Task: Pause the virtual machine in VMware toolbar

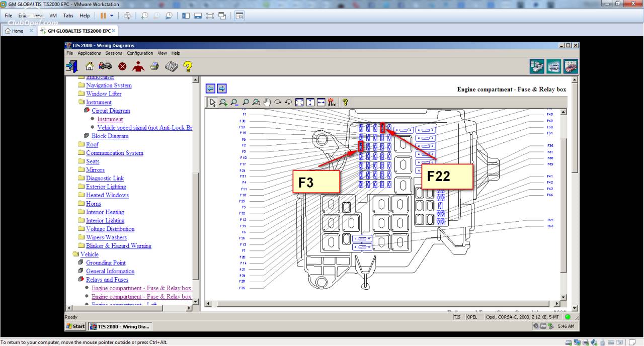Action: (x=103, y=16)
